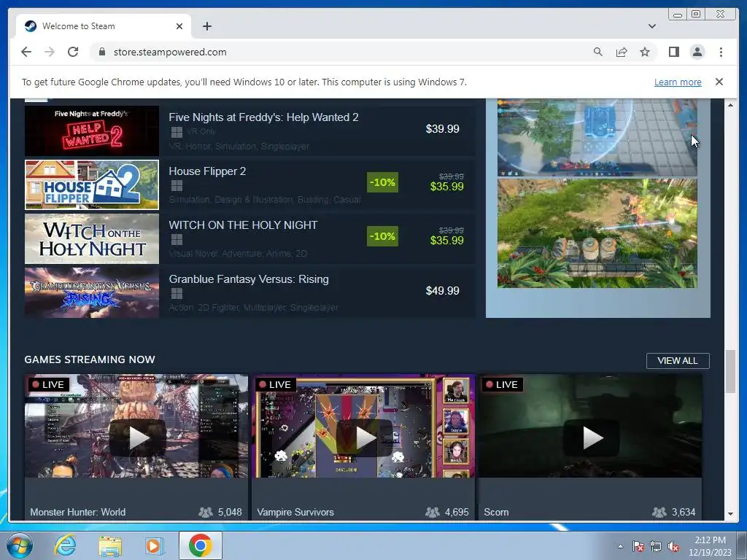
Task: Bookmark this page with the star
Action: [x=645, y=52]
